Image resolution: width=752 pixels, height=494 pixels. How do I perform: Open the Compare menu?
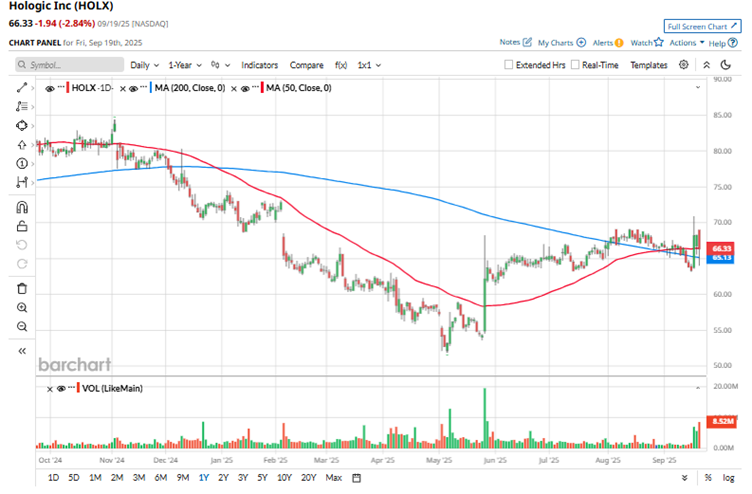pos(306,65)
